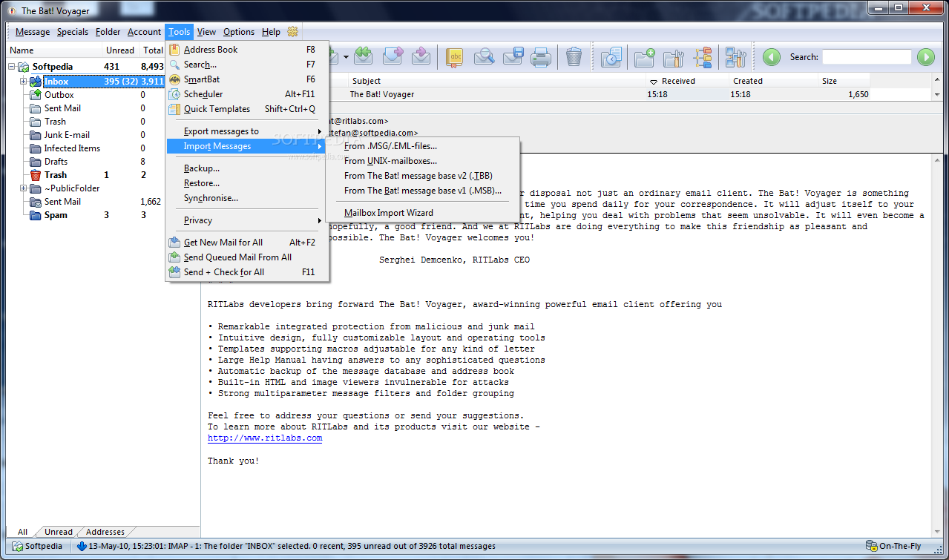
Task: Choose Search... in the Tools menu
Action: point(247,65)
